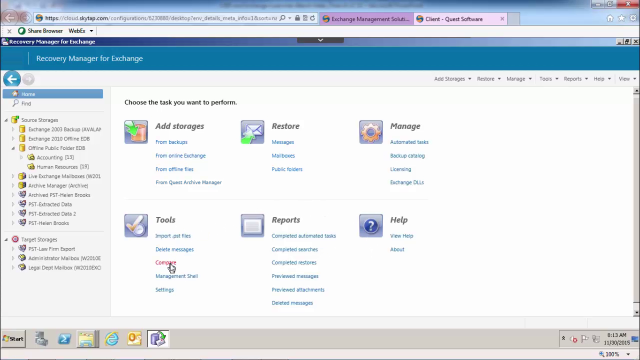
Task: Click the Compare link under Tools
Action: pos(166,262)
